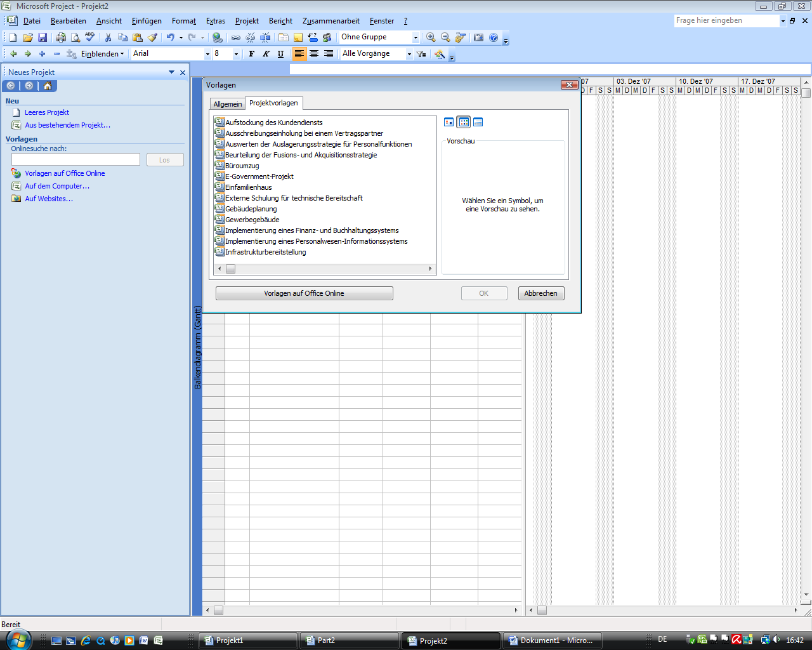Switch template list to details view

478,122
